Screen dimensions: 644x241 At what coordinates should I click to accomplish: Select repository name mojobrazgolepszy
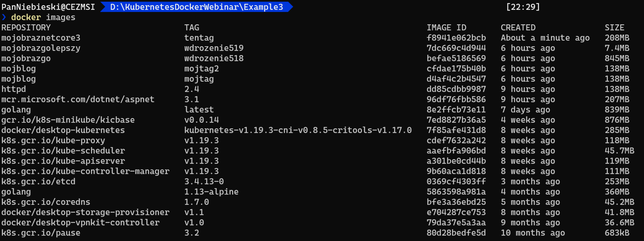(x=41, y=48)
